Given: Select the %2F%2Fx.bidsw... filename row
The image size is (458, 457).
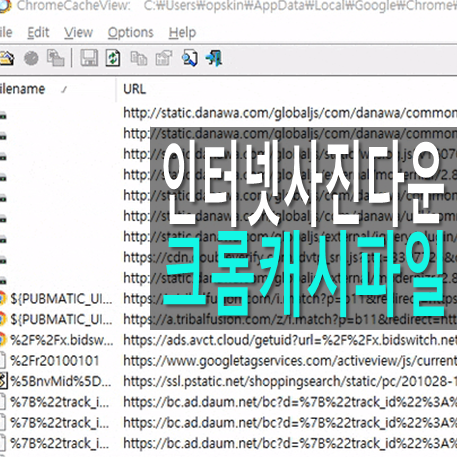Looking at the screenshot, I should pyautogui.click(x=62, y=340).
